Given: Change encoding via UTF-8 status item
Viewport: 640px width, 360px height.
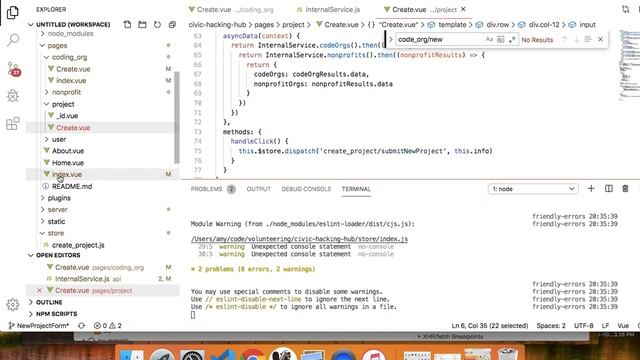Looking at the screenshot, I should pos(584,326).
